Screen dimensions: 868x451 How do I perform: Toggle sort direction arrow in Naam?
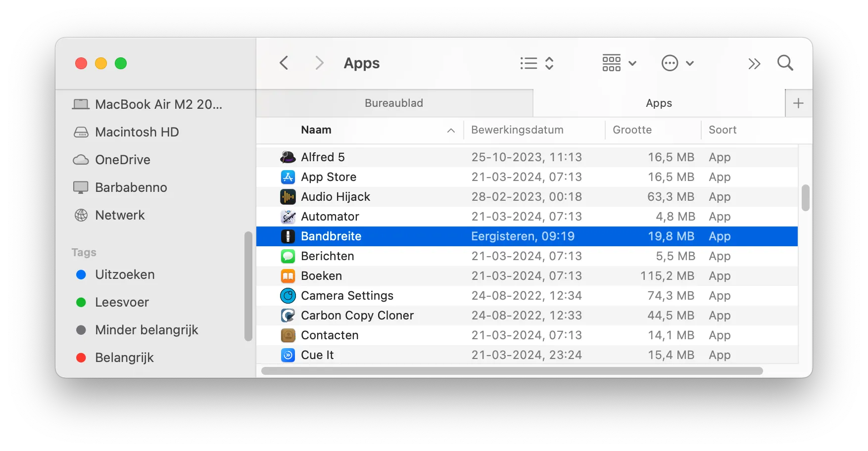pos(451,130)
